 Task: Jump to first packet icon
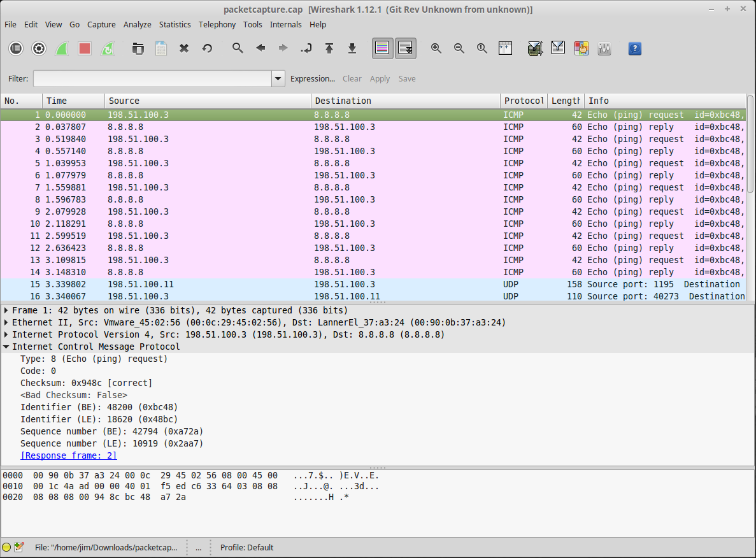pyautogui.click(x=329, y=48)
